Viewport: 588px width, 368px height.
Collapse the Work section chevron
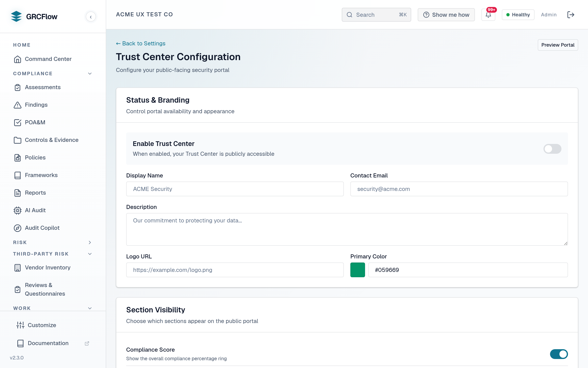(90, 308)
